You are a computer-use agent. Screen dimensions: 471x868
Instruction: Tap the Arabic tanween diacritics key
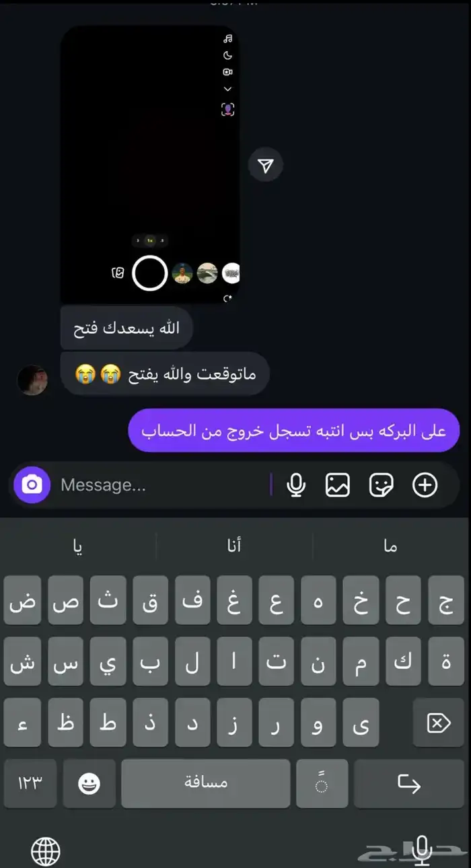coord(322,784)
